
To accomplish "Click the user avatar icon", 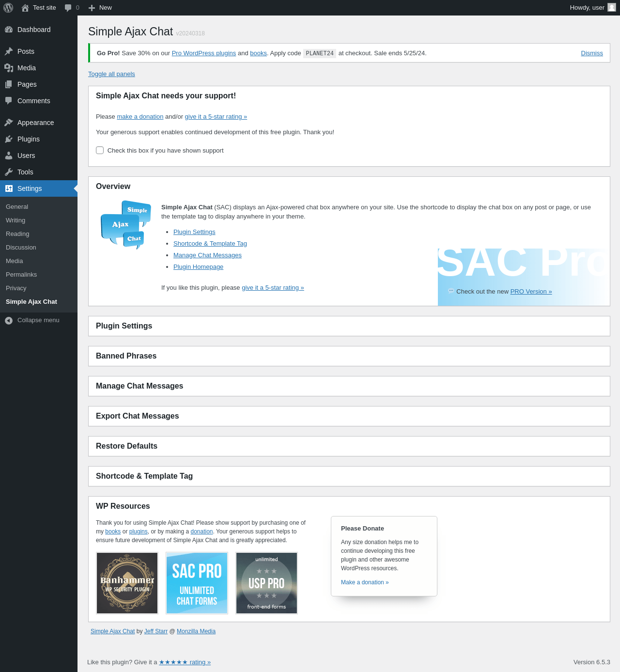I will pyautogui.click(x=612, y=7).
